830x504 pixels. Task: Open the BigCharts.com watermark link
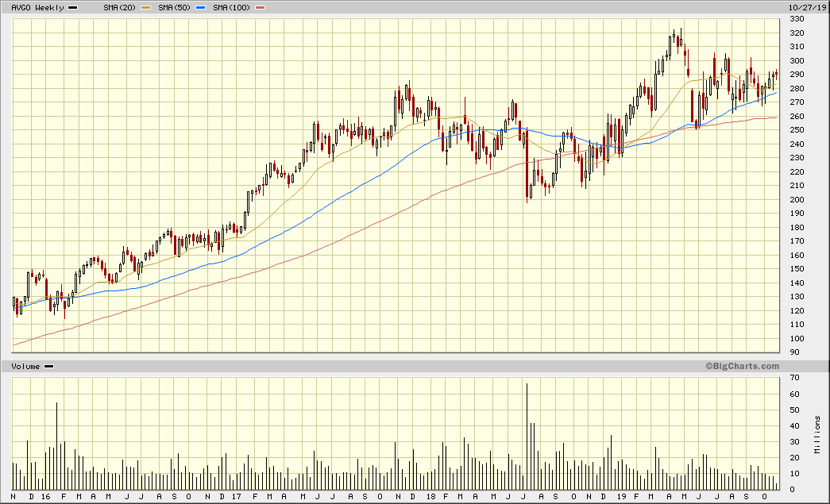742,366
